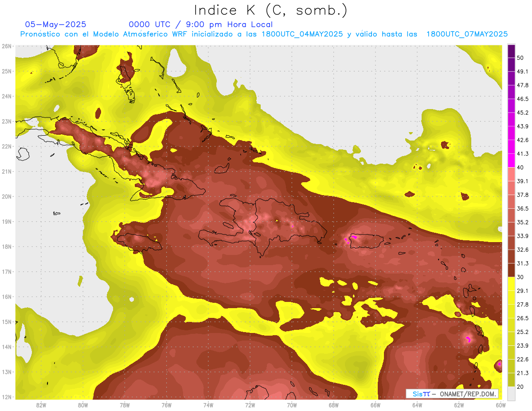532x411 pixels.
Task: Click the '66W' longitude label
Action: (x=376, y=405)
